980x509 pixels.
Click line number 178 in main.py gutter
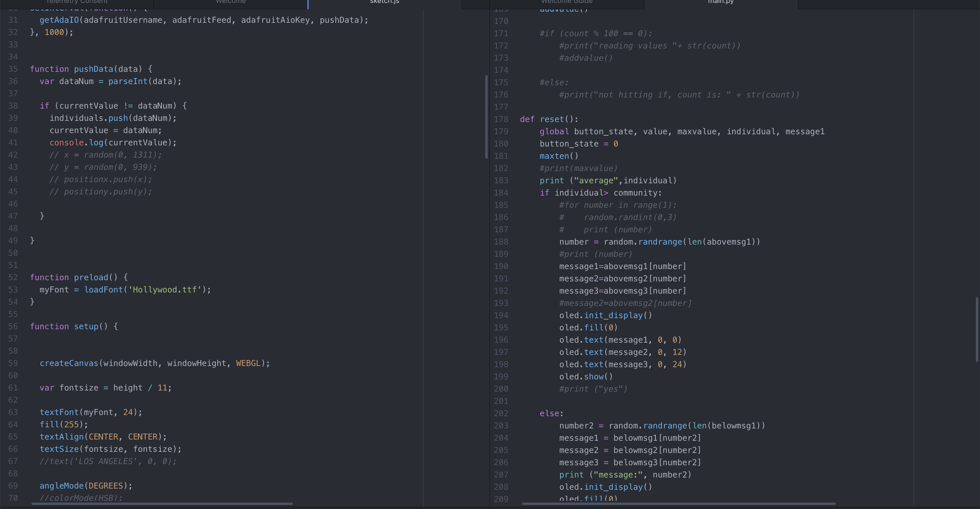click(x=501, y=119)
